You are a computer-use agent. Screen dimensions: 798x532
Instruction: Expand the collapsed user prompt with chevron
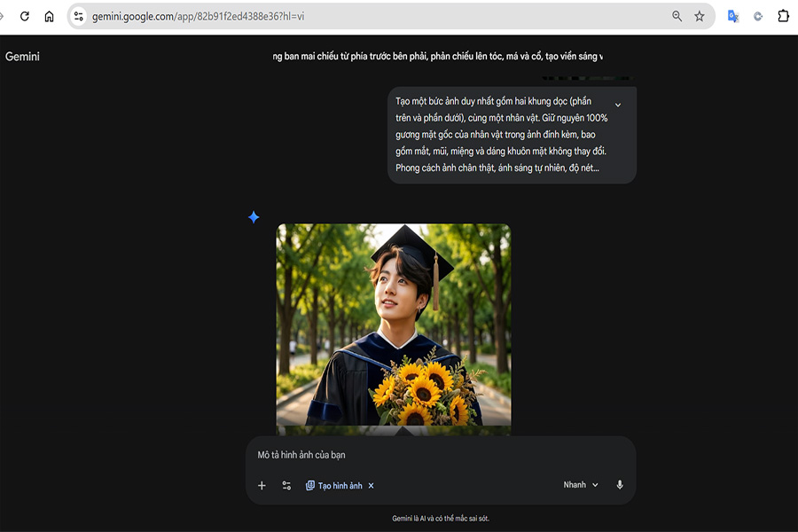point(618,105)
